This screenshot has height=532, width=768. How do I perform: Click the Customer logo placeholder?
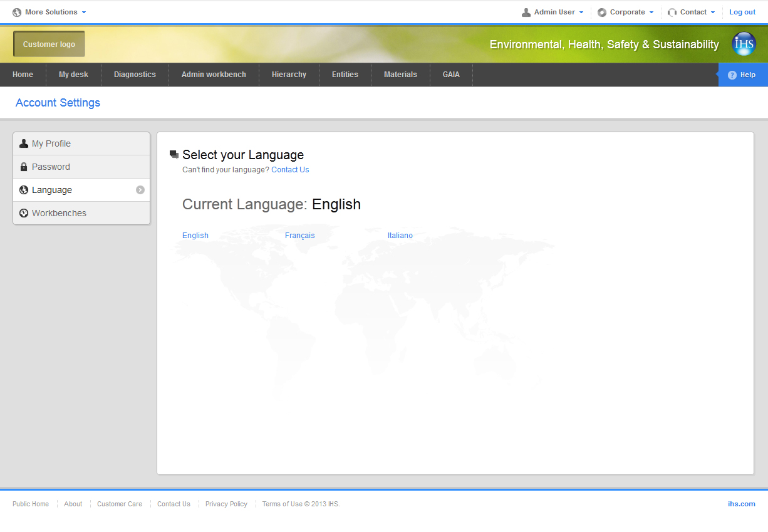coord(49,44)
